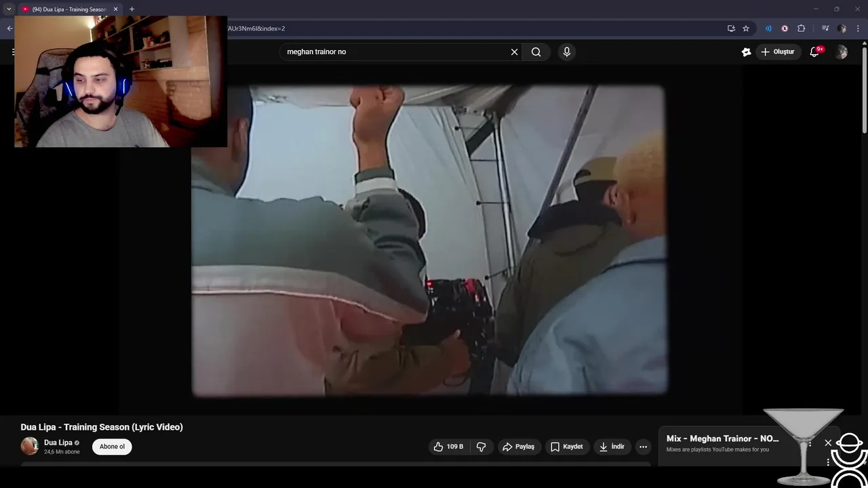The width and height of the screenshot is (868, 488).
Task: Open the YouTube account avatar menu
Action: pos(841,52)
